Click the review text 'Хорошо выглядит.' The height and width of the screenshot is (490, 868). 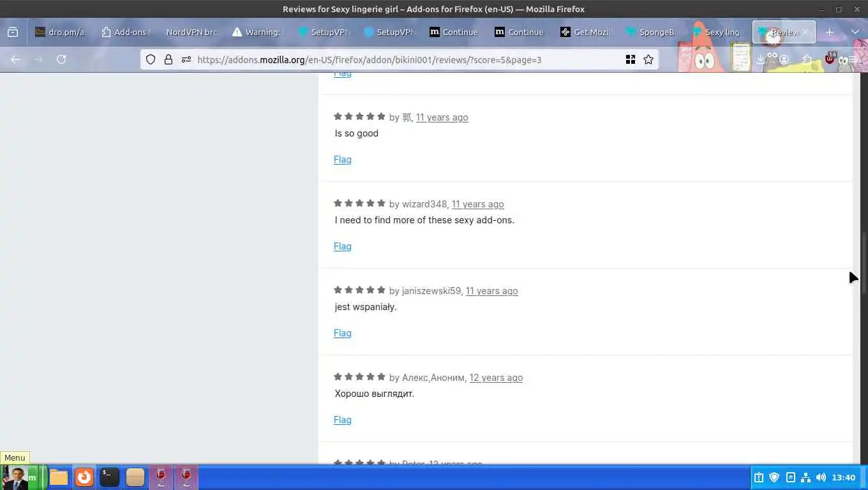coord(375,394)
